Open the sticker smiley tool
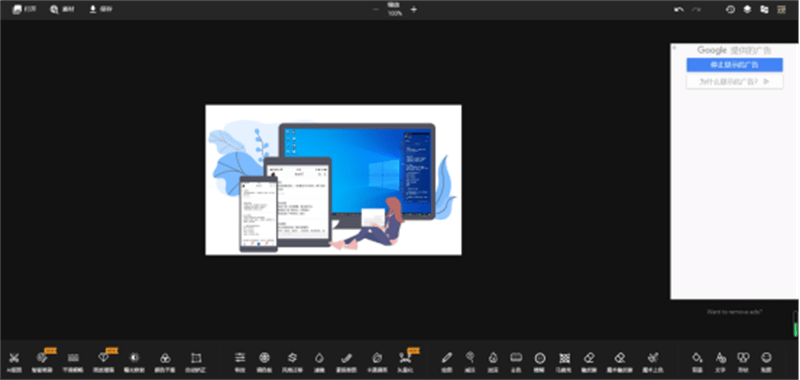The width and height of the screenshot is (800, 380). (766, 357)
